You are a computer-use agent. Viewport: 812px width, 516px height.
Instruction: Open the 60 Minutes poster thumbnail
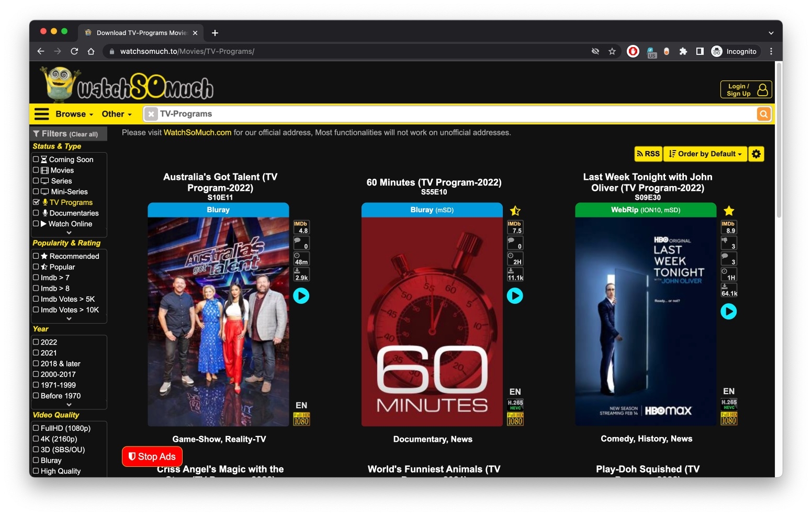click(432, 322)
